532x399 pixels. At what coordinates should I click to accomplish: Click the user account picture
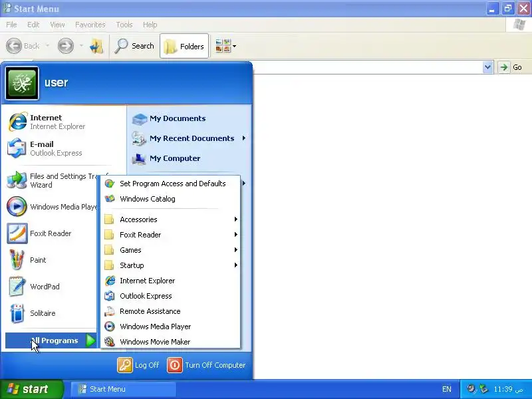coord(22,83)
